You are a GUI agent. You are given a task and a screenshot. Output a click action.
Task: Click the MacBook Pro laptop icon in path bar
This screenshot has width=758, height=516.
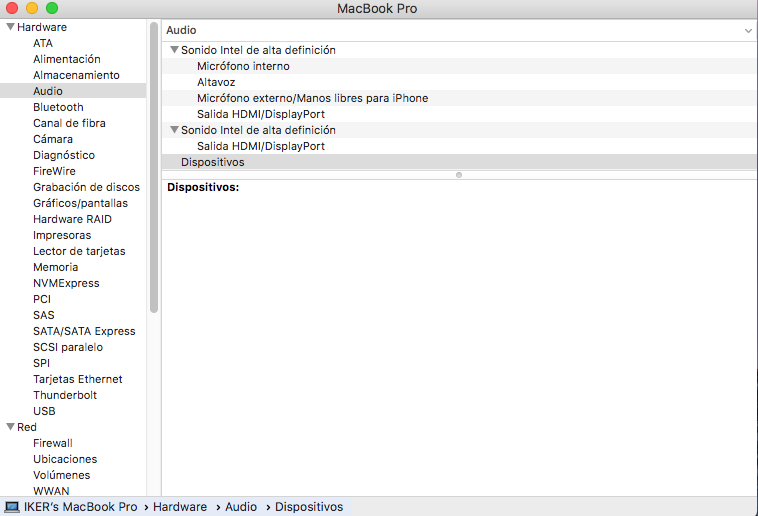pyautogui.click(x=12, y=507)
